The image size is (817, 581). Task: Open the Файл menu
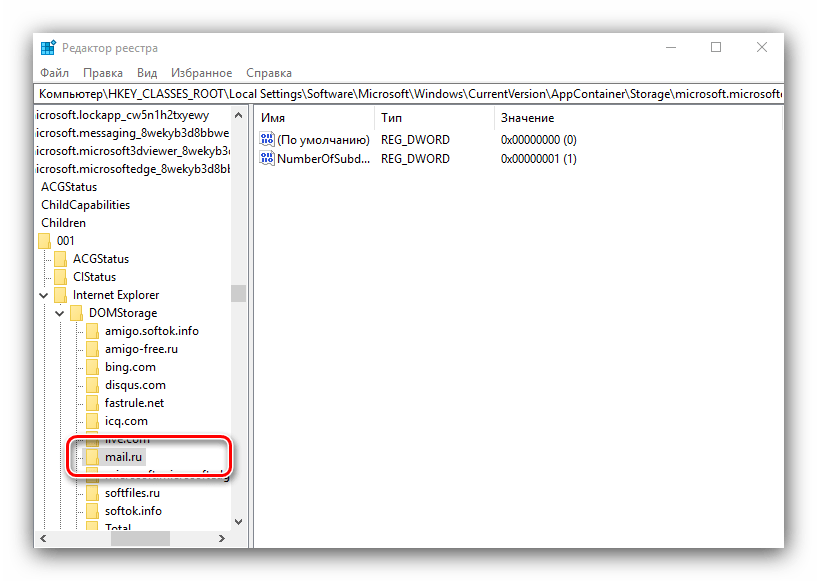coord(54,73)
